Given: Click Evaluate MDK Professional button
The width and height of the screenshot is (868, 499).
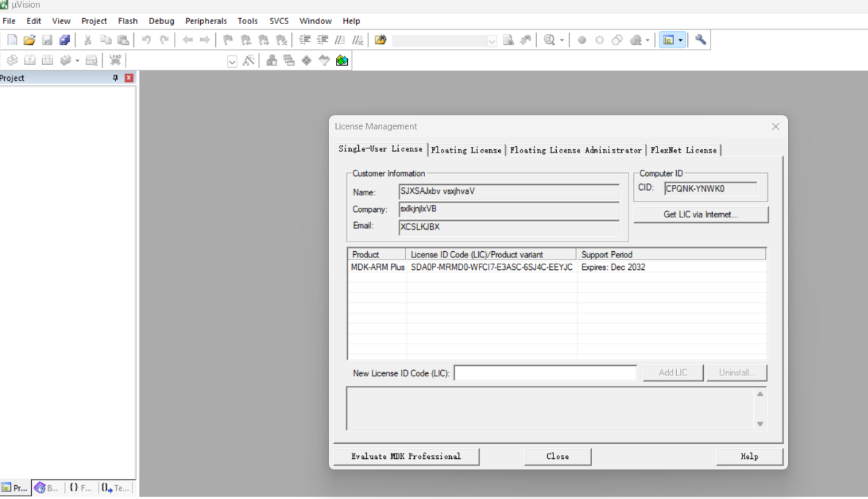Looking at the screenshot, I should click(406, 456).
